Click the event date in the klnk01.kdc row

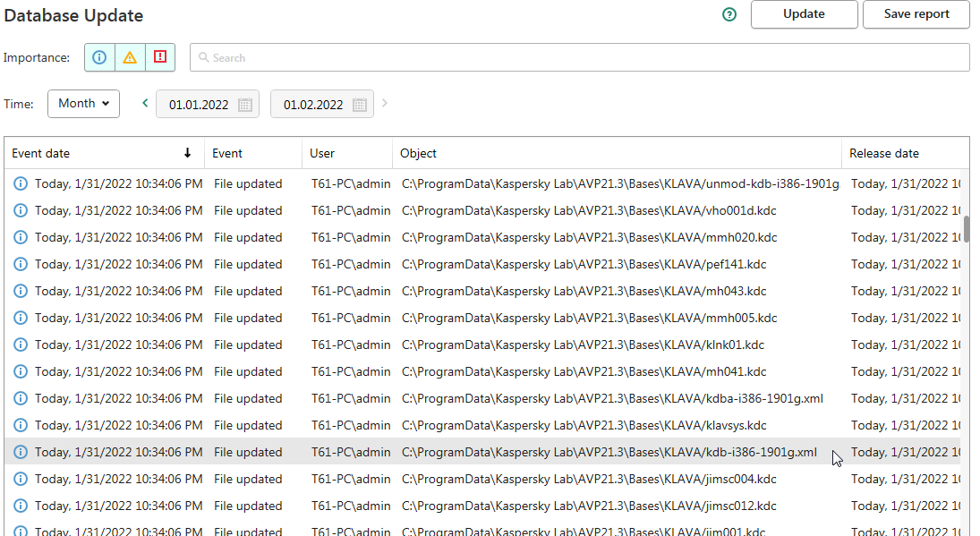pyautogui.click(x=119, y=345)
